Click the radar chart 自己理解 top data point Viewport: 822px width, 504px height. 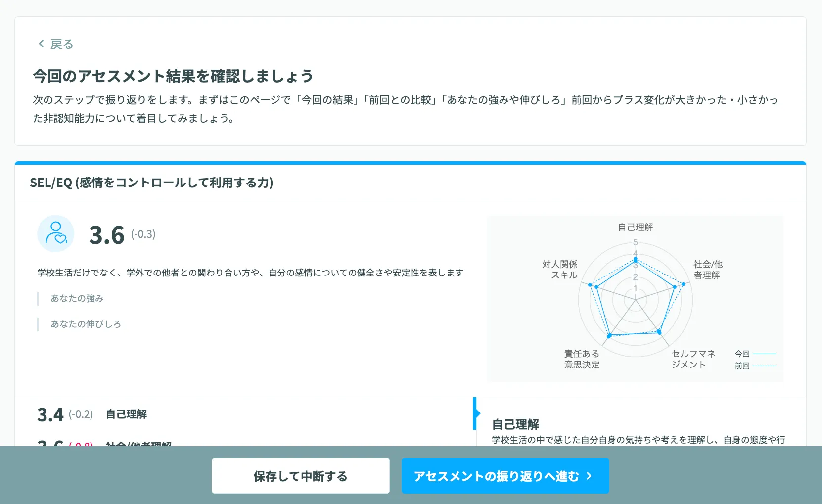(636, 260)
